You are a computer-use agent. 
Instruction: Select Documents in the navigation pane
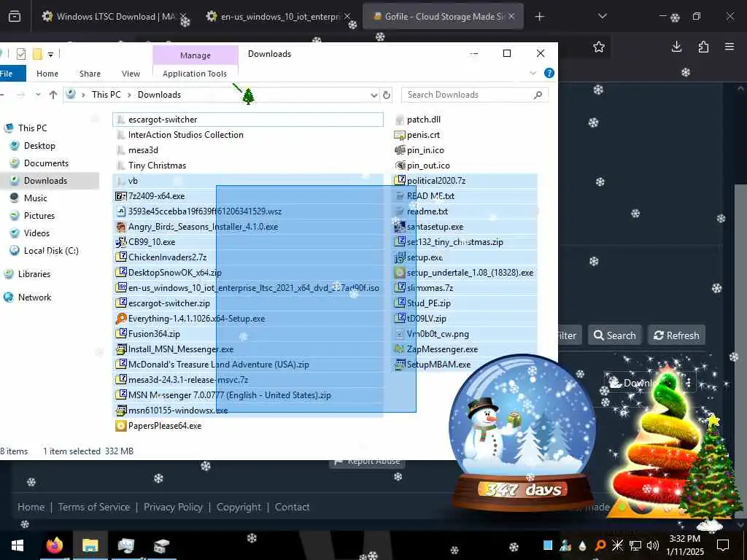pos(46,163)
